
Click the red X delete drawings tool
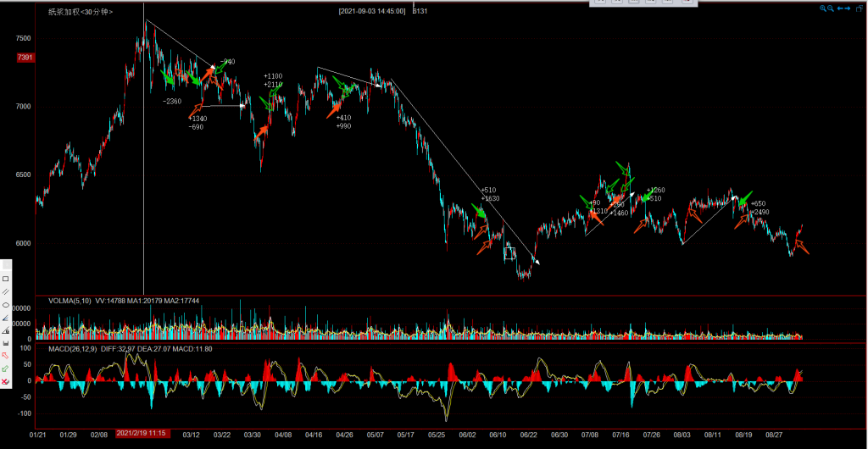click(x=6, y=383)
